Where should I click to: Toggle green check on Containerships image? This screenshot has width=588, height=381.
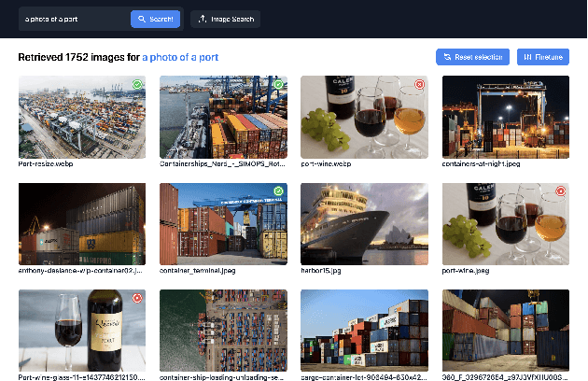click(x=278, y=84)
